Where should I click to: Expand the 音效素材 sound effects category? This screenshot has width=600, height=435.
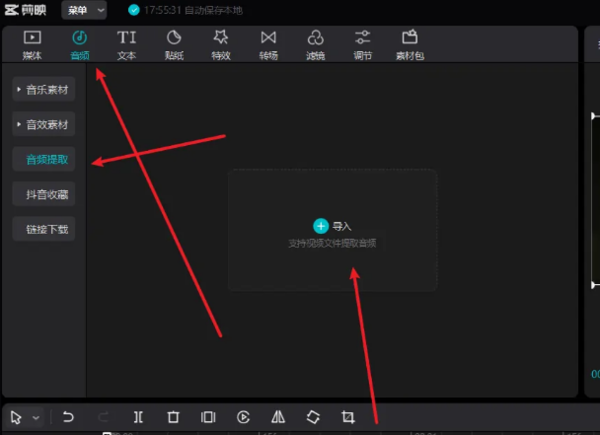(44, 125)
